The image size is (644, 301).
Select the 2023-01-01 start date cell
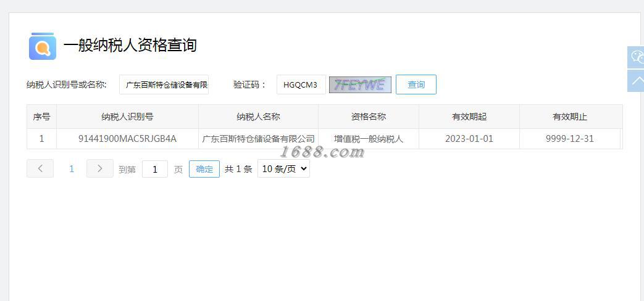[469, 139]
